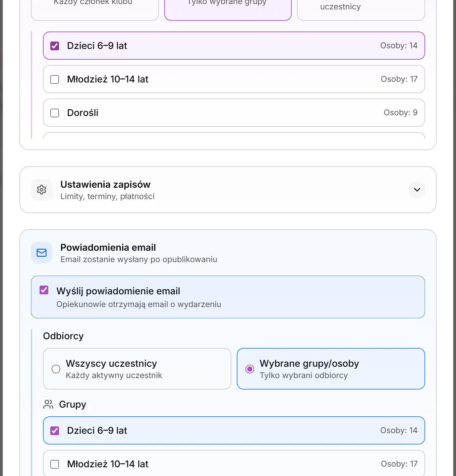The height and width of the screenshot is (476, 456).
Task: Click the people icon next to Grupy
Action: point(48,404)
